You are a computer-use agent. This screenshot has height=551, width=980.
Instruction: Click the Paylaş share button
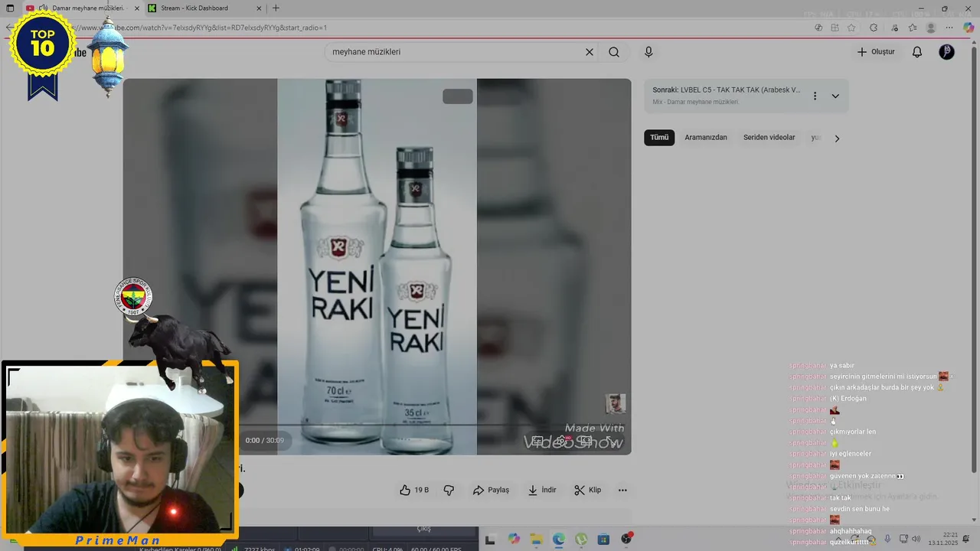491,490
